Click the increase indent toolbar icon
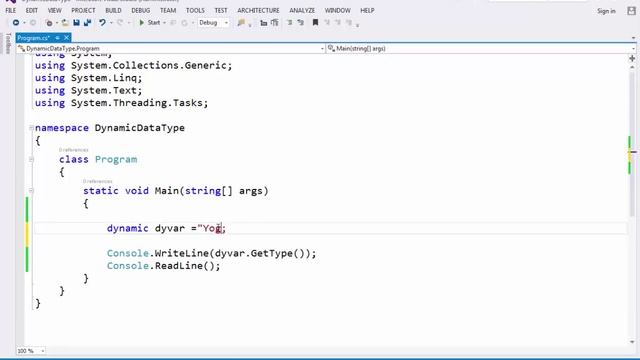 click(x=275, y=23)
